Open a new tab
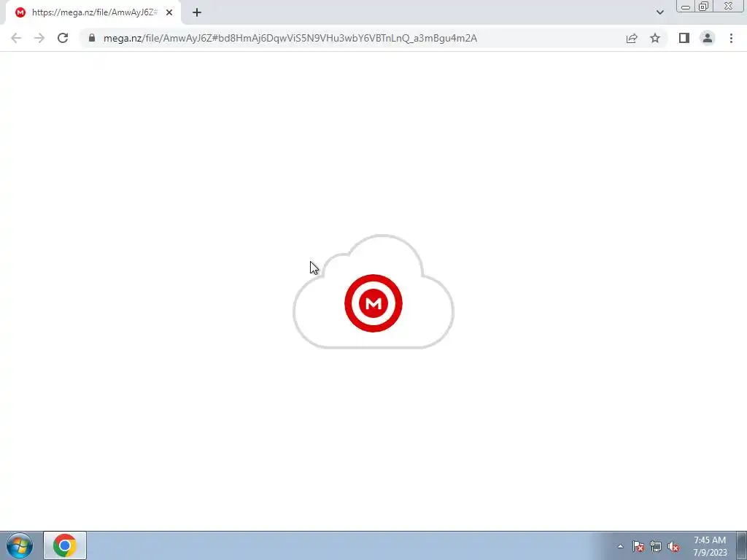Image resolution: width=747 pixels, height=560 pixels. pyautogui.click(x=197, y=12)
